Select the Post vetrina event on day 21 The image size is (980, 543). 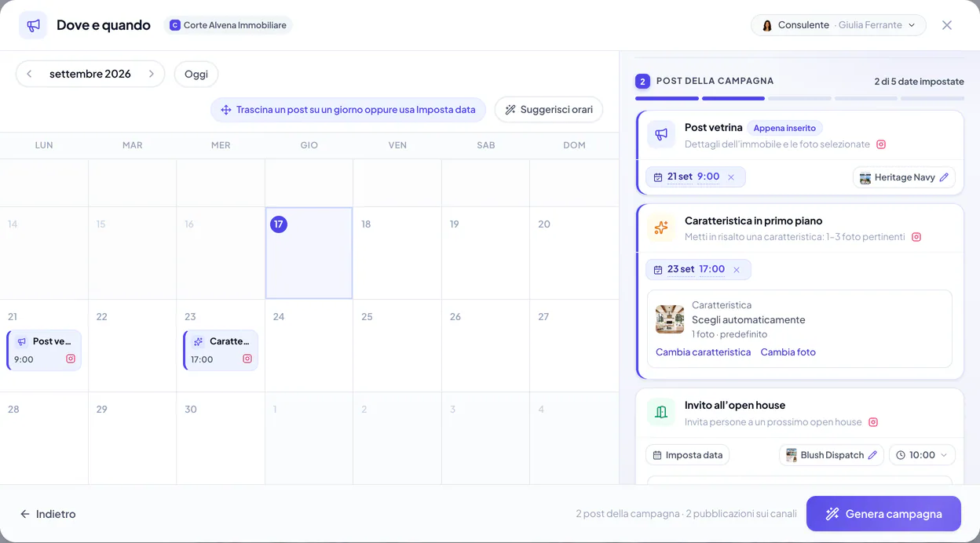(44, 350)
